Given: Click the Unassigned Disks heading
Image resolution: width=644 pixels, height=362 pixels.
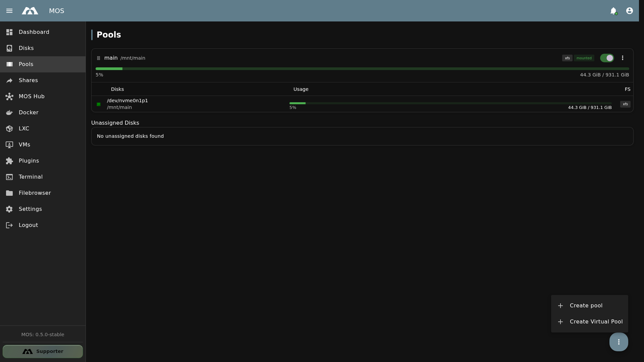Looking at the screenshot, I should pos(115,123).
